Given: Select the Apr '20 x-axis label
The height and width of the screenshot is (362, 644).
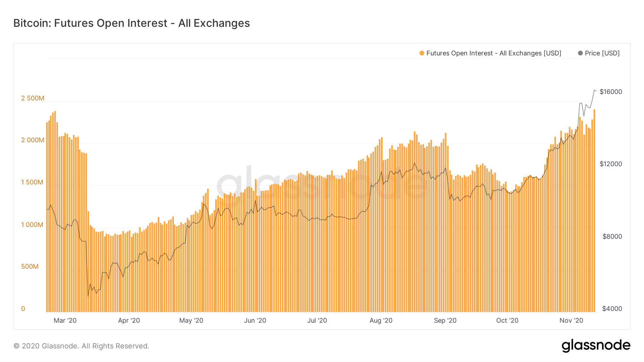Looking at the screenshot, I should click(129, 321).
